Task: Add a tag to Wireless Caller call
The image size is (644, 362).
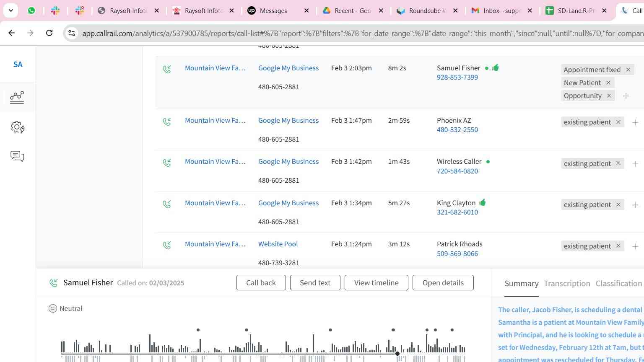Action: [635, 164]
